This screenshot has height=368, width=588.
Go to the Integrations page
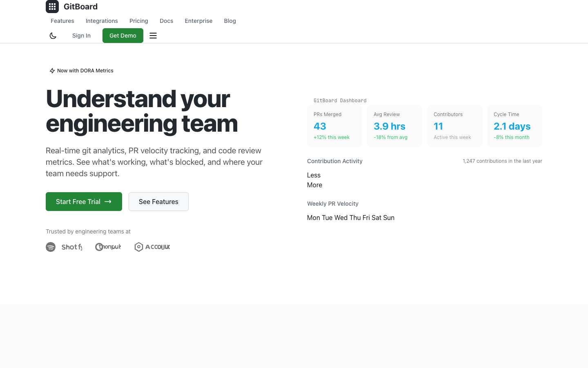pos(102,21)
